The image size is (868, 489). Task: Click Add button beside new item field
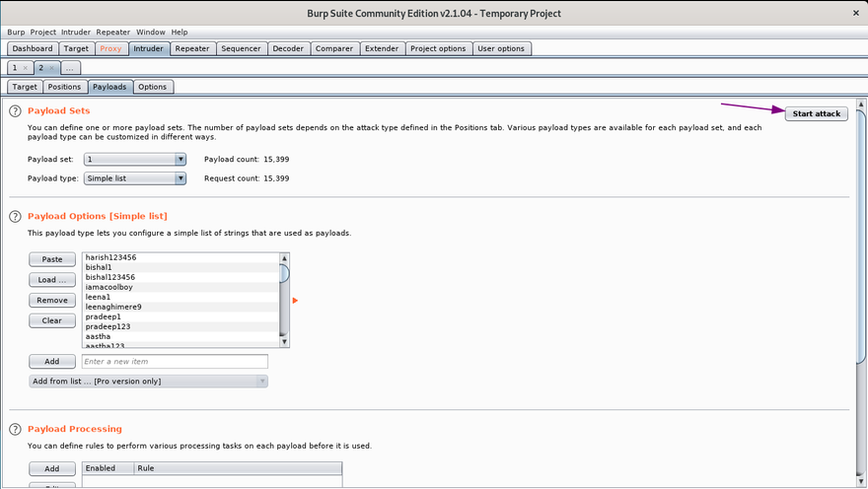tap(52, 362)
